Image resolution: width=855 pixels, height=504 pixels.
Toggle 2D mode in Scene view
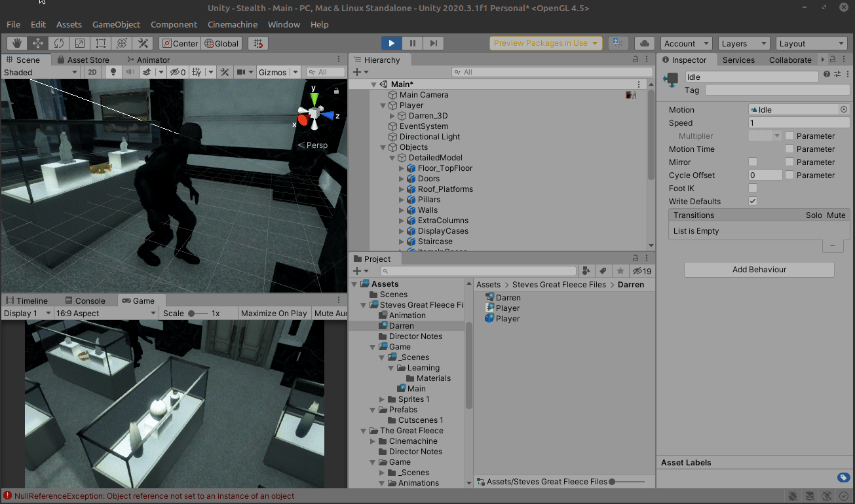(93, 72)
